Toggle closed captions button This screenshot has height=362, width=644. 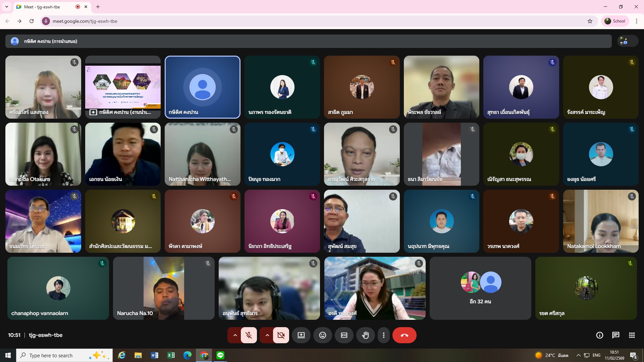coord(344,335)
